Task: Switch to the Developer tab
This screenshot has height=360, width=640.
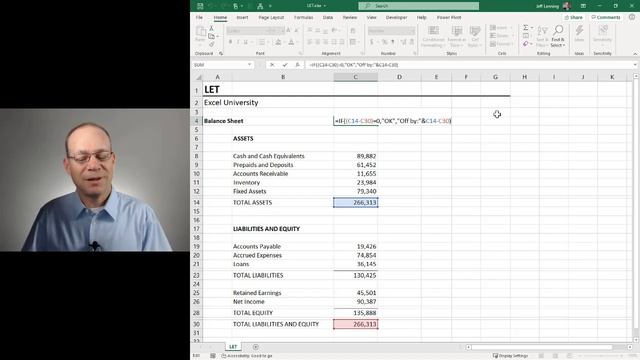Action: click(x=396, y=18)
